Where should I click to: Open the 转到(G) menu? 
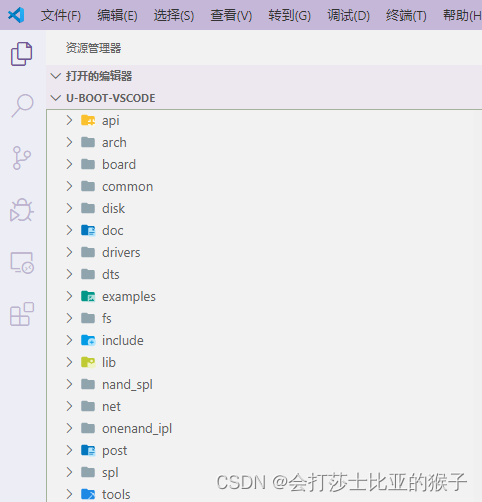coord(290,16)
